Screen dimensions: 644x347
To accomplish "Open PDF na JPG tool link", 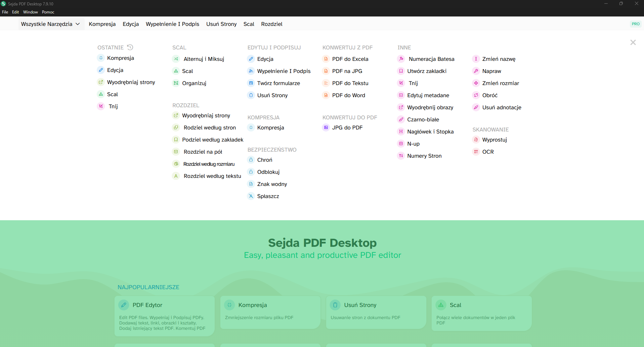I will (347, 71).
